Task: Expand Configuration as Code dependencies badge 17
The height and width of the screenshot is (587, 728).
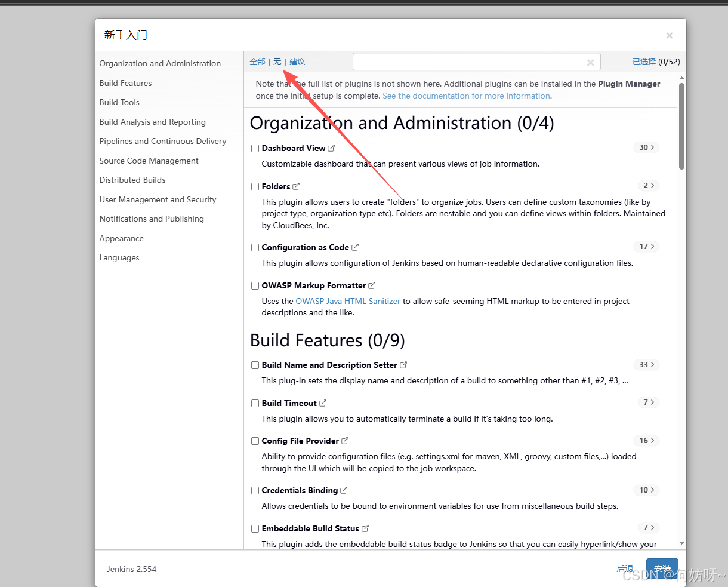Action: (x=646, y=246)
